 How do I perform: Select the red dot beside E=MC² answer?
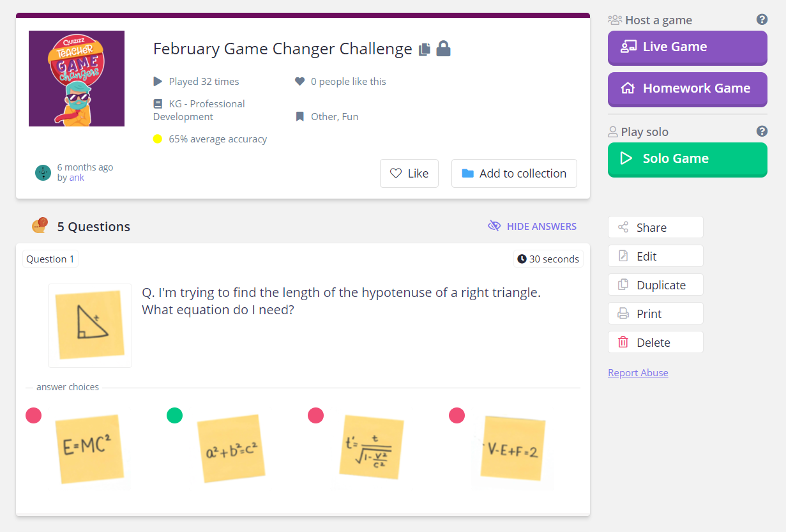pos(33,416)
